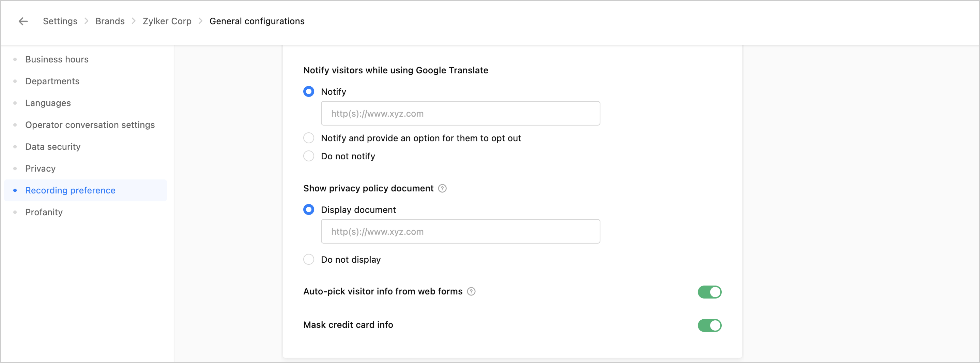Image resolution: width=980 pixels, height=363 pixels.
Task: Click the privacy policy document URL field
Action: (x=460, y=232)
